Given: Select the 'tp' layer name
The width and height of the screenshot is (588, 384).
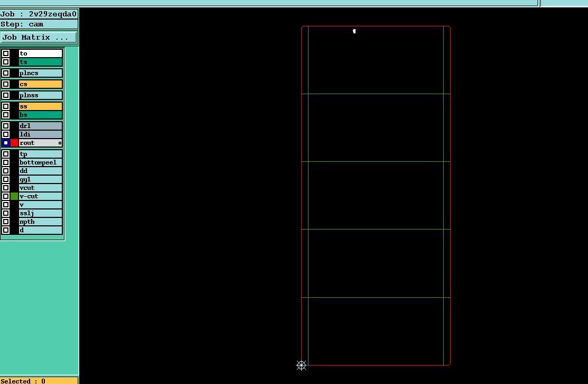Looking at the screenshot, I should pyautogui.click(x=41, y=154).
